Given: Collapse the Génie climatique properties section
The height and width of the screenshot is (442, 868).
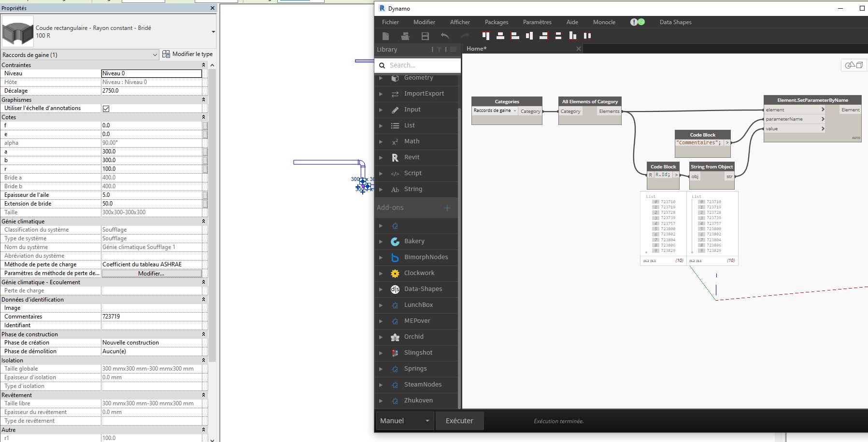Looking at the screenshot, I should [x=203, y=221].
